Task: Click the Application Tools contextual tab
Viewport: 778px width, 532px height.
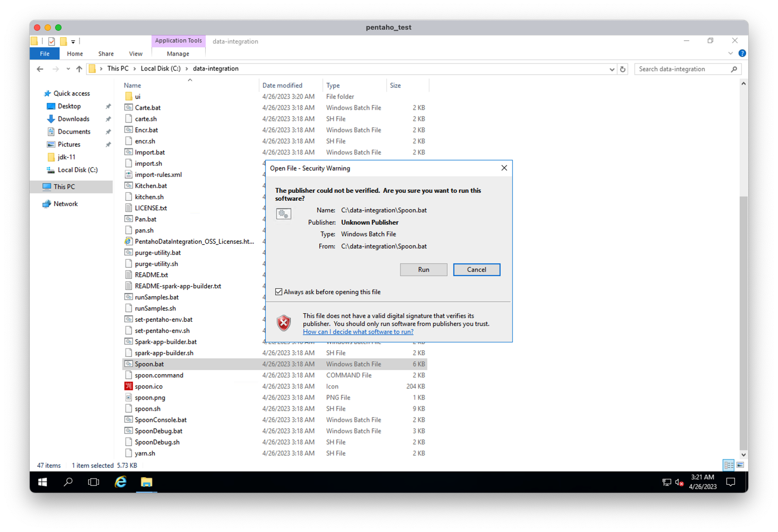Action: click(178, 41)
